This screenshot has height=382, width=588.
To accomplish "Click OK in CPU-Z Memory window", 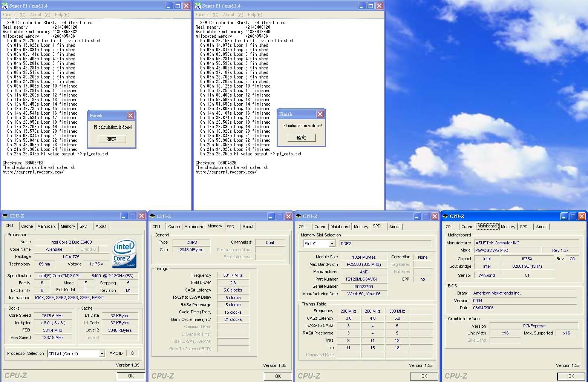I will pyautogui.click(x=278, y=376).
